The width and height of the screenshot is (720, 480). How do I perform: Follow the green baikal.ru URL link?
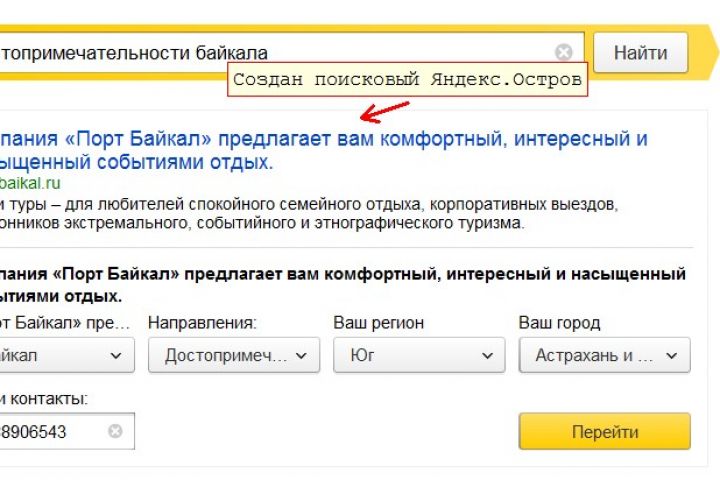tap(30, 183)
